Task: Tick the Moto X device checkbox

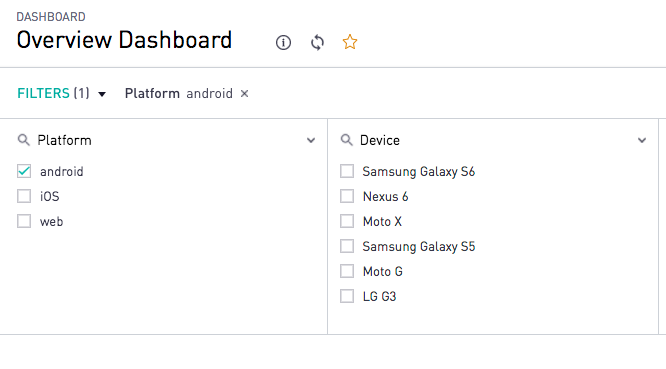Action: click(347, 221)
